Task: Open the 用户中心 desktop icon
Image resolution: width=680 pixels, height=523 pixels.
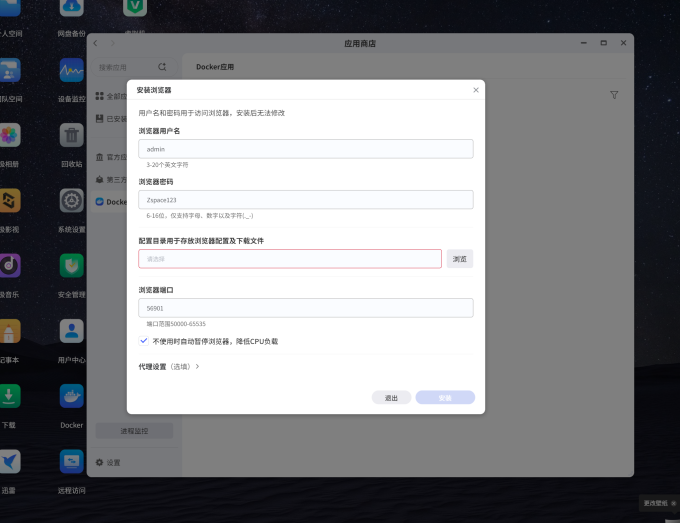Action: 72,331
